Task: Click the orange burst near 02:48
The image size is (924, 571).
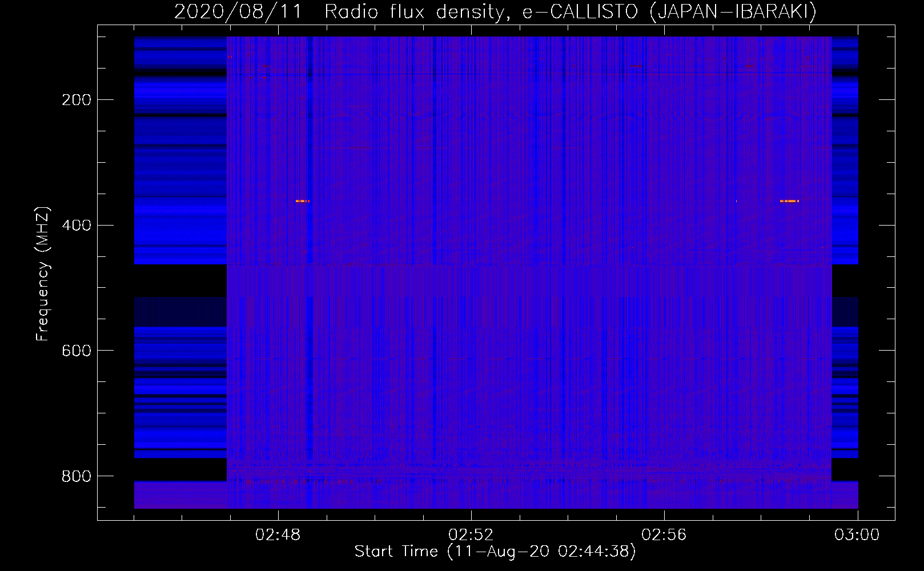Action: 303,201
